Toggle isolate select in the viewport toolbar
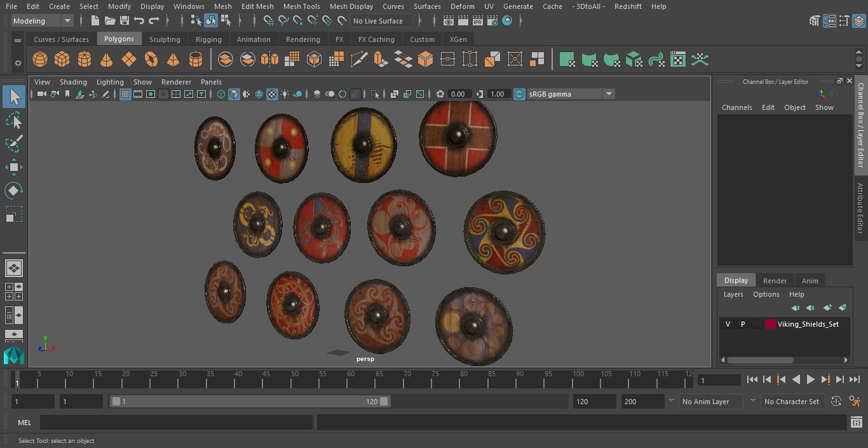Viewport: 868px width, 448px height. point(375,94)
